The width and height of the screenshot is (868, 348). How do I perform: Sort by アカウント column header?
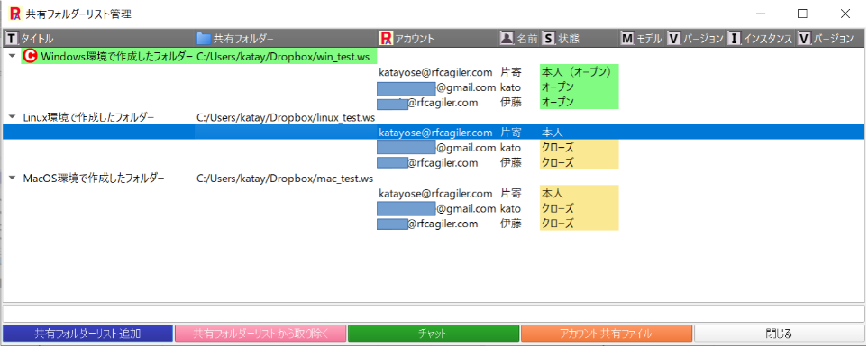point(415,39)
